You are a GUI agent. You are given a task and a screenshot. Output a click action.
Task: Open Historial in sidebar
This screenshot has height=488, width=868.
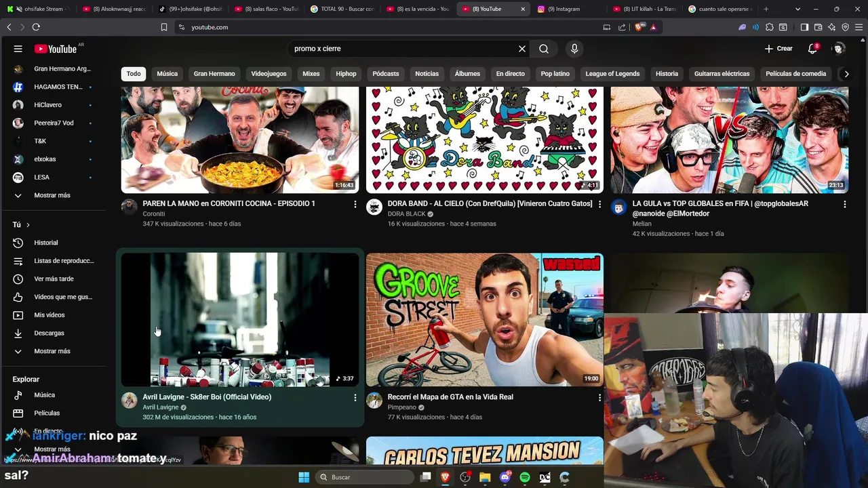53,243
